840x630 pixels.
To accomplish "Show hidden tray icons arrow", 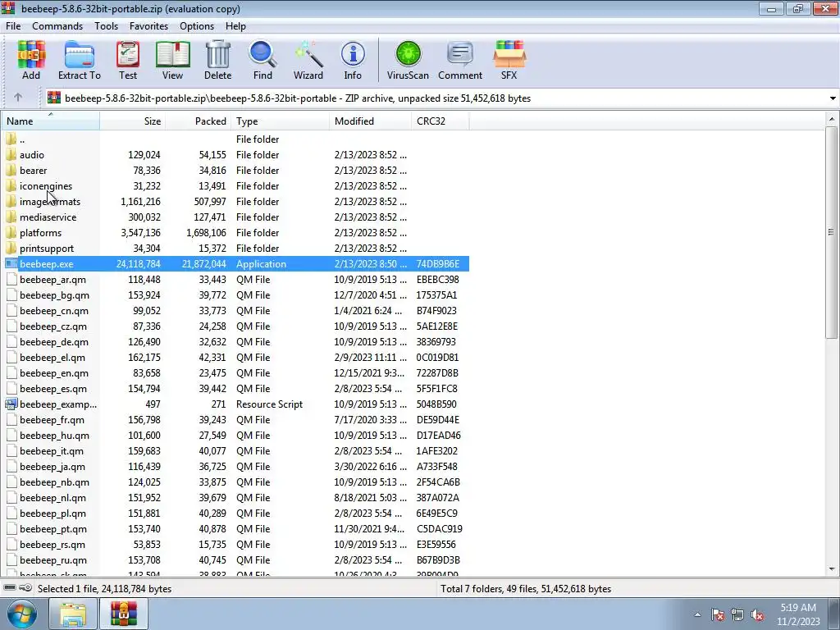I will [697, 615].
